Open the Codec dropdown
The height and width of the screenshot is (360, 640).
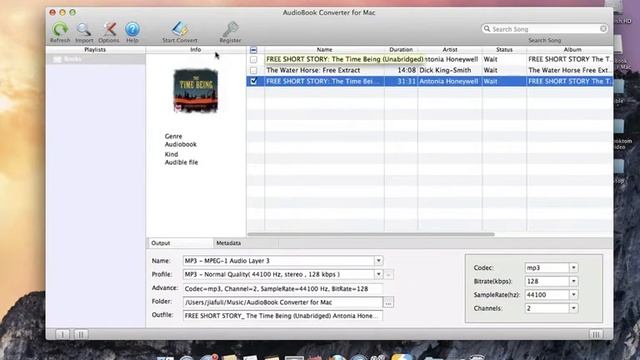click(x=573, y=268)
